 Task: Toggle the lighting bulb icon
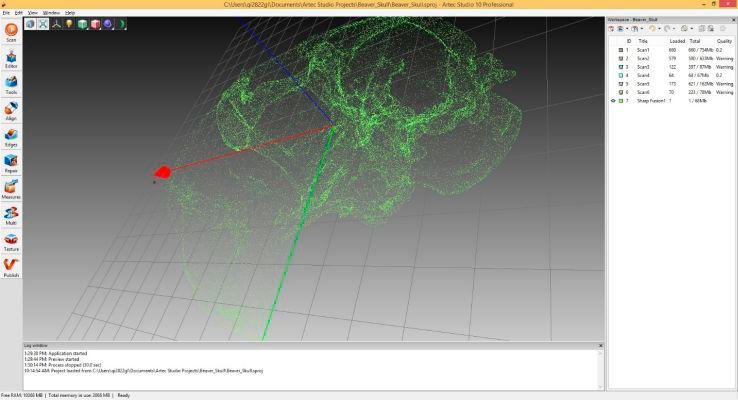click(x=69, y=24)
